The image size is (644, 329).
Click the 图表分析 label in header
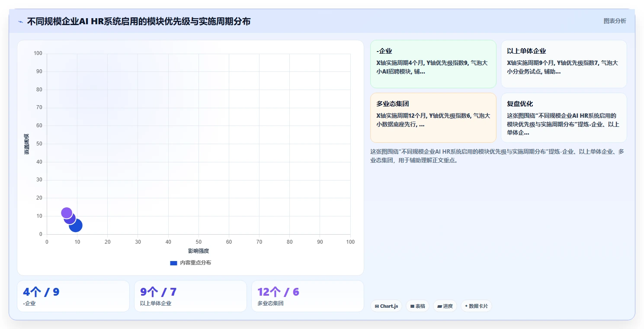coord(615,21)
